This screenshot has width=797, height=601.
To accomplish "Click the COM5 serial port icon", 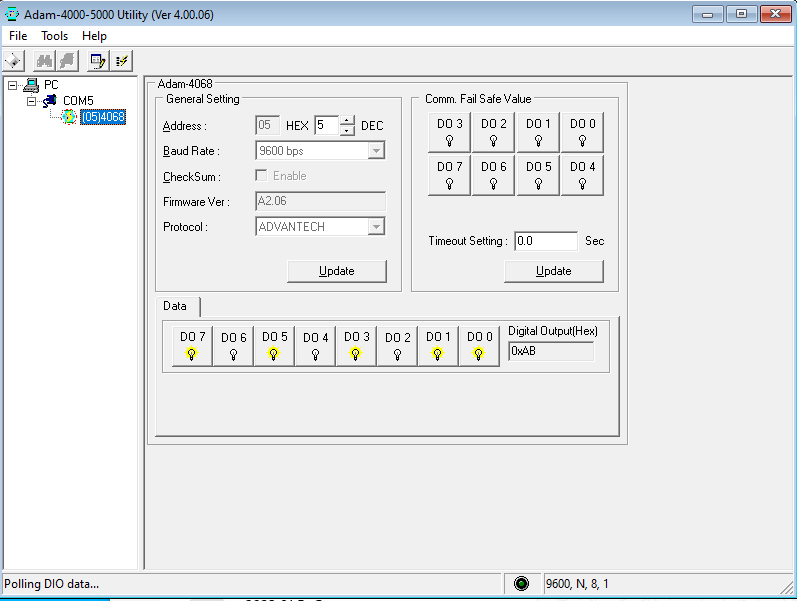I will [x=49, y=101].
